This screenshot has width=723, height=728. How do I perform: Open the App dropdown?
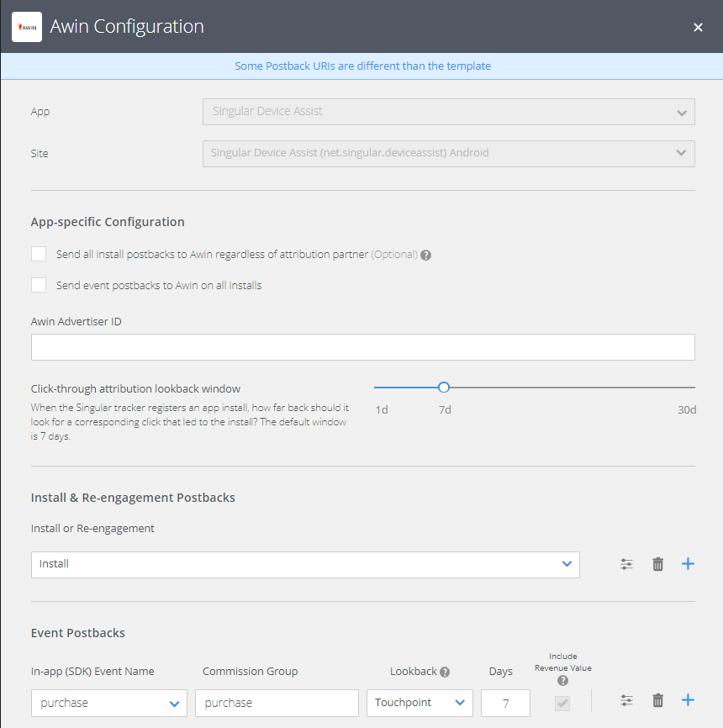pos(449,112)
